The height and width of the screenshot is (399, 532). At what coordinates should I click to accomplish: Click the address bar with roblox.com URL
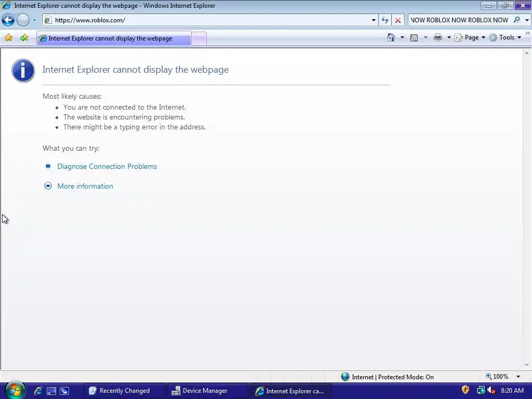210,20
